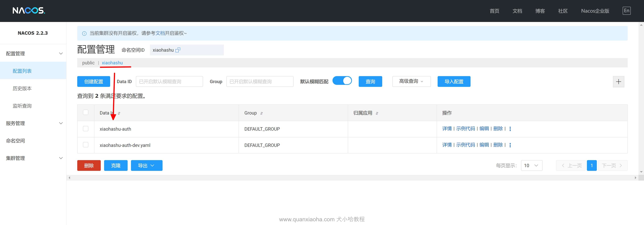The image size is (644, 225).
Task: Open more options for xiaohashu-auth-dev.yaml row
Action: (510, 145)
